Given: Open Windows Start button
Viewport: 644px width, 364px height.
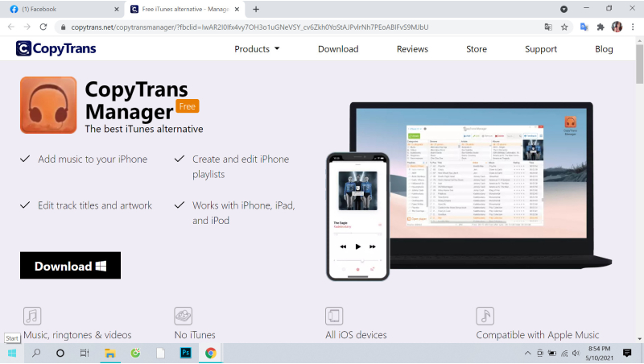Looking at the screenshot, I should pyautogui.click(x=12, y=353).
